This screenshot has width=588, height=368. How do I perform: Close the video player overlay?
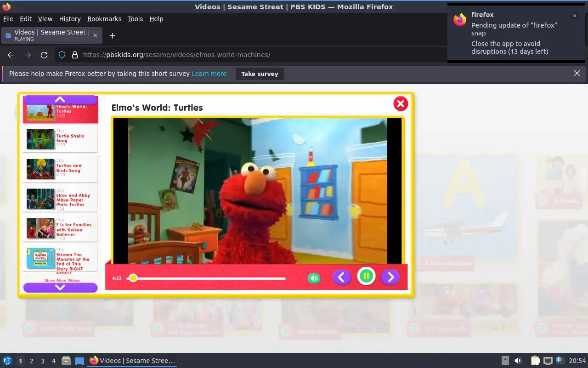point(401,103)
